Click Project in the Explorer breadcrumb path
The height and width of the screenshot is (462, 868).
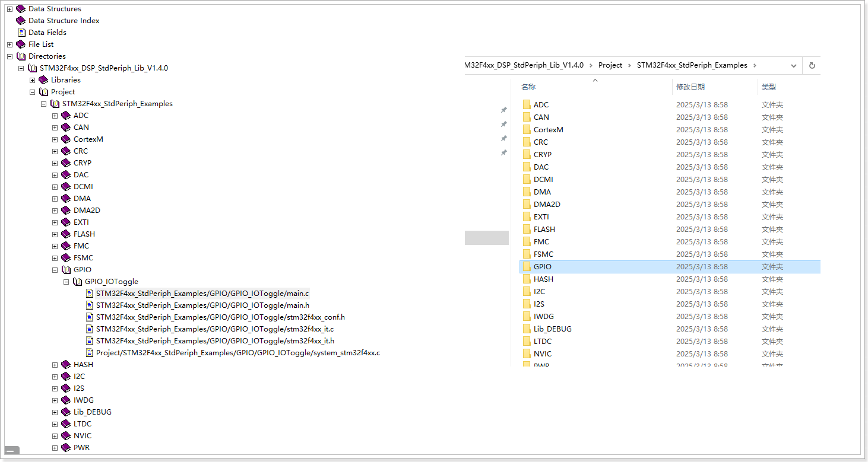pyautogui.click(x=610, y=65)
